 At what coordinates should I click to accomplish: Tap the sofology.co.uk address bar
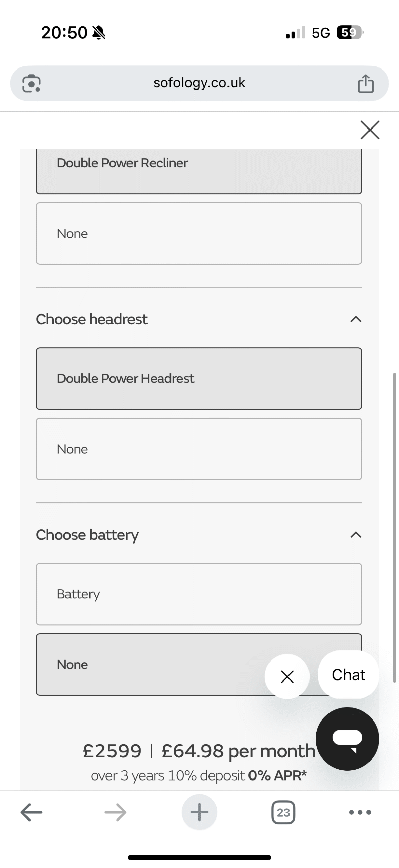199,83
